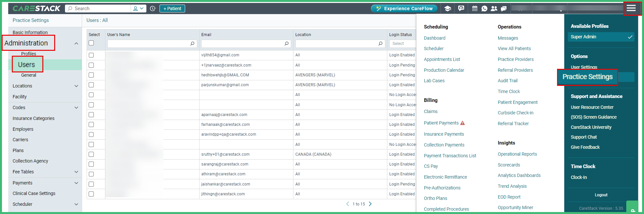This screenshot has height=214, width=644.
Task: Select the Super Admin profile
Action: (601, 37)
